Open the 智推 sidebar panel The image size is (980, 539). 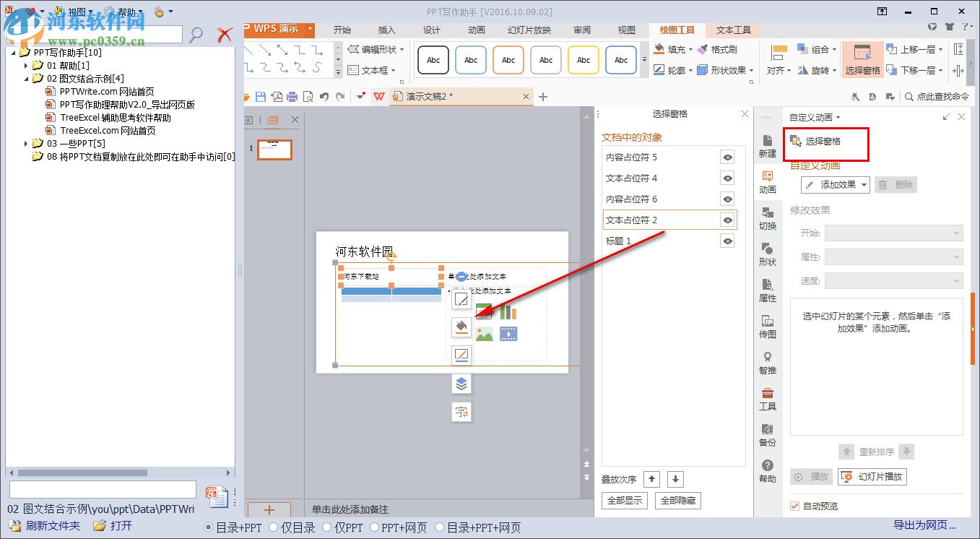[768, 363]
